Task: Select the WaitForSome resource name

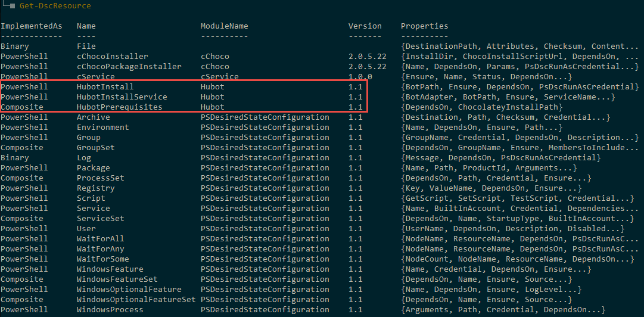Action: (x=100, y=259)
